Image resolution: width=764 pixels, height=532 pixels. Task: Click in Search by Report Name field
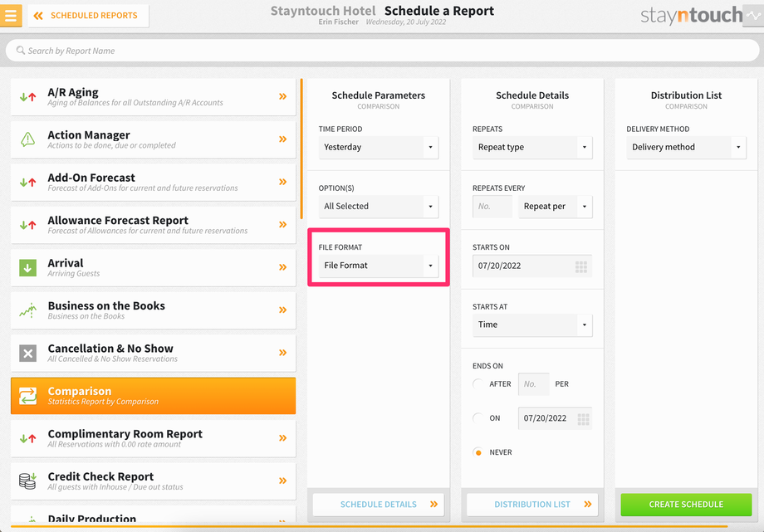(x=382, y=51)
